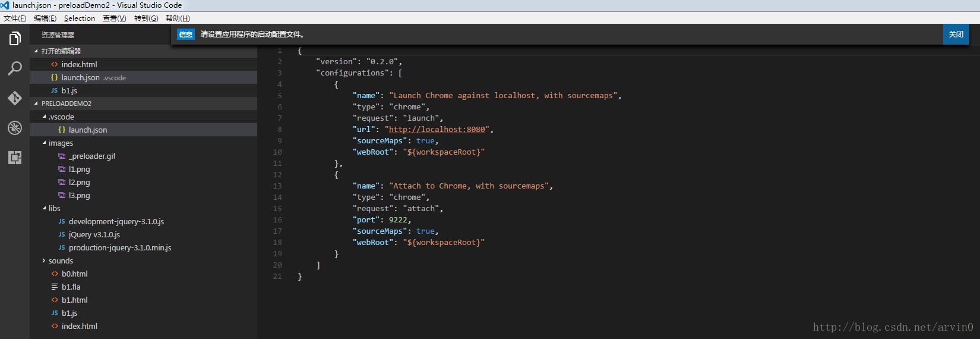The width and height of the screenshot is (980, 339).
Task: Click JS icon of jQuery v3.1.0.js
Action: [x=62, y=234]
